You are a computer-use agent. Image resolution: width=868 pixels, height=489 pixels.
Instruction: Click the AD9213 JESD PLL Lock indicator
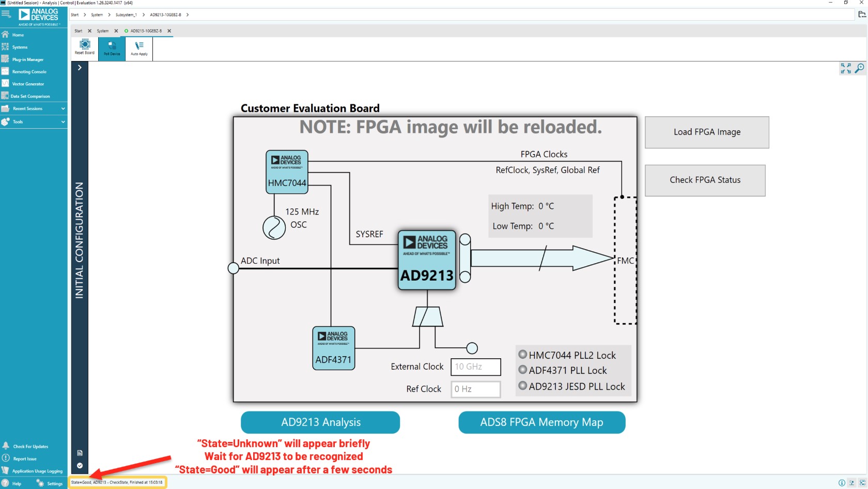523,386
